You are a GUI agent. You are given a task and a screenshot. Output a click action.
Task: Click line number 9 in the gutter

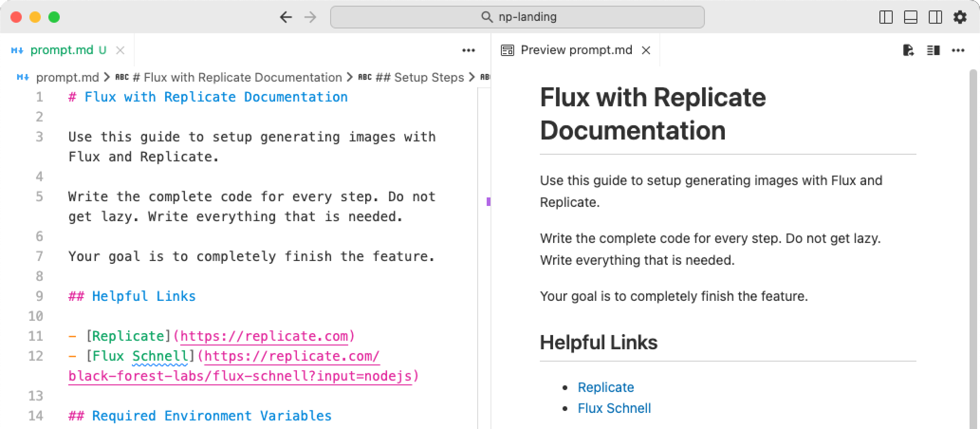[39, 296]
